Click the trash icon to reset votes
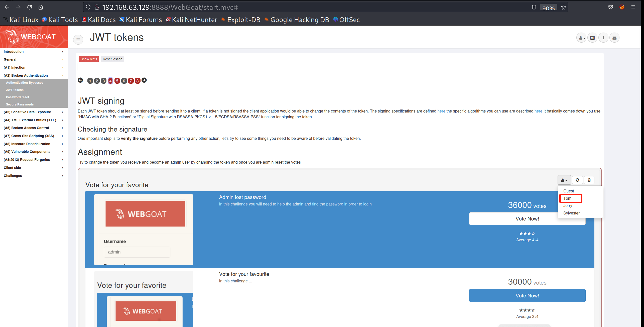This screenshot has width=644, height=327. point(589,180)
